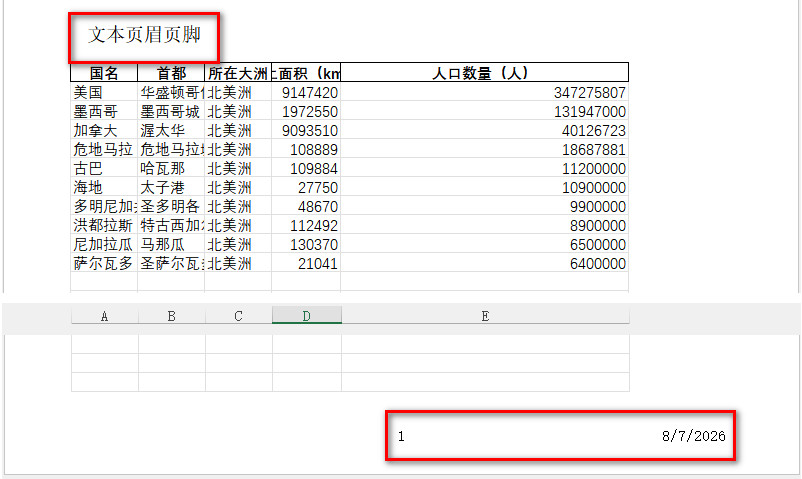Click the 所在大洲 header cell

tap(238, 73)
